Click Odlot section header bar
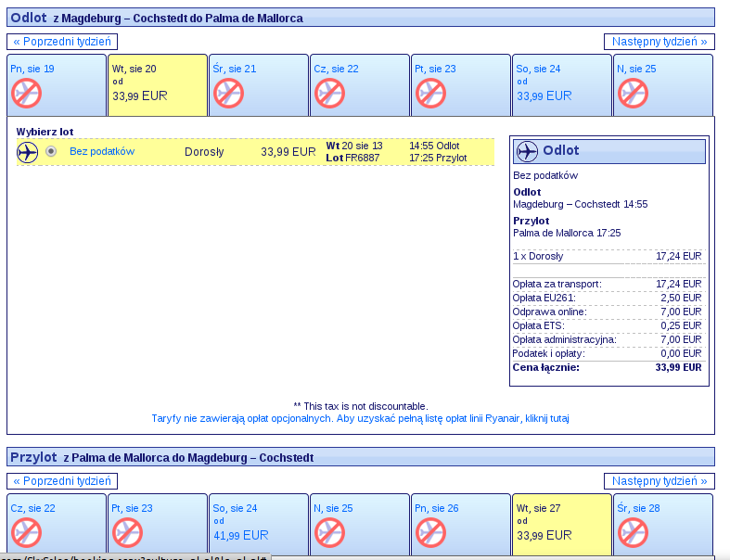 361,18
